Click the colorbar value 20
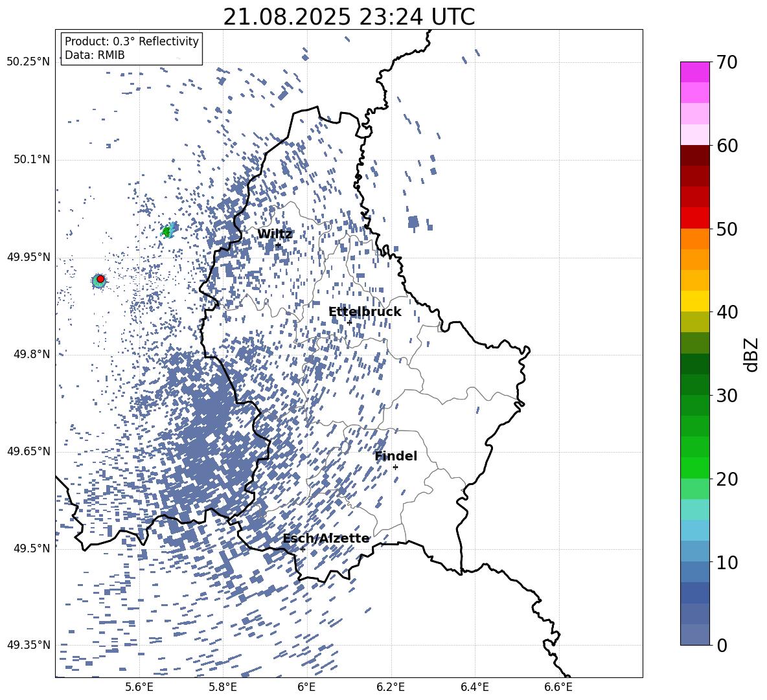767x700 pixels. (x=727, y=479)
